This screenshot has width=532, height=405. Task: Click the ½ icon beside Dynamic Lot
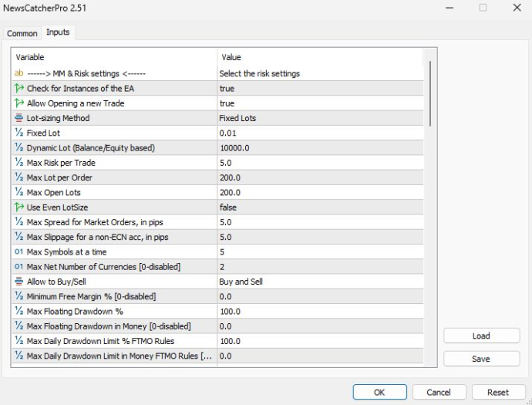(x=19, y=147)
